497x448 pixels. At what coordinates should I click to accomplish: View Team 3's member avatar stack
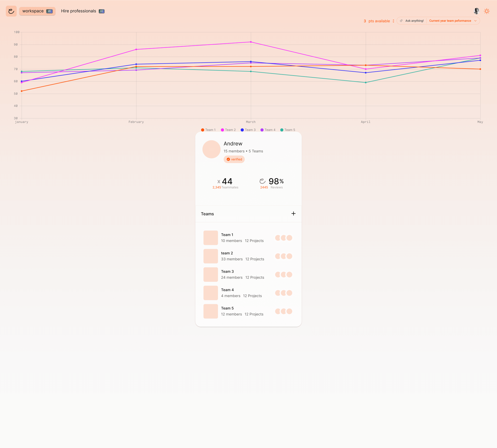pyautogui.click(x=284, y=275)
